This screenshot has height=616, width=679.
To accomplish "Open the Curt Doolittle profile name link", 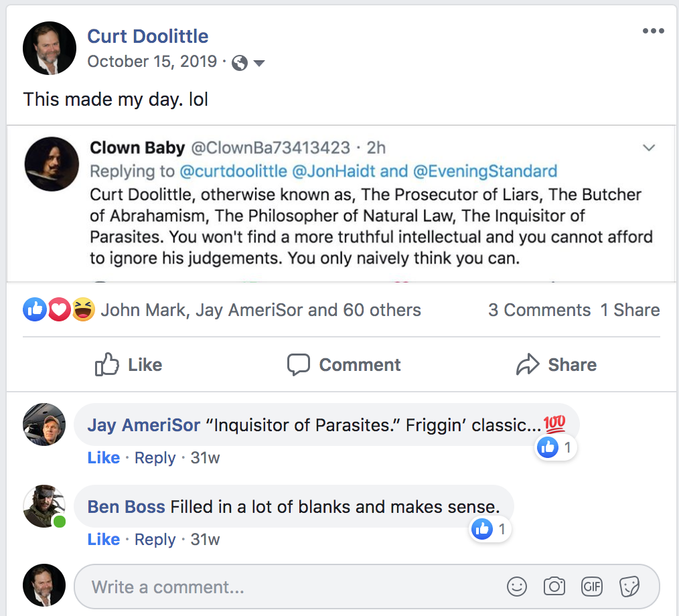I will click(148, 36).
